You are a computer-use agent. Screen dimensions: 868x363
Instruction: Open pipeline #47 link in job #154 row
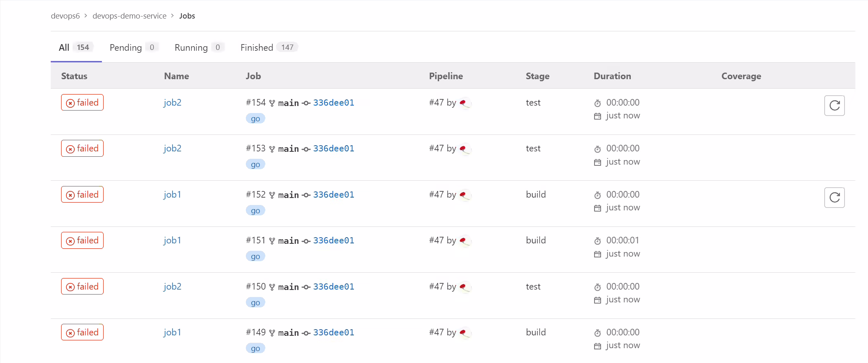(436, 103)
